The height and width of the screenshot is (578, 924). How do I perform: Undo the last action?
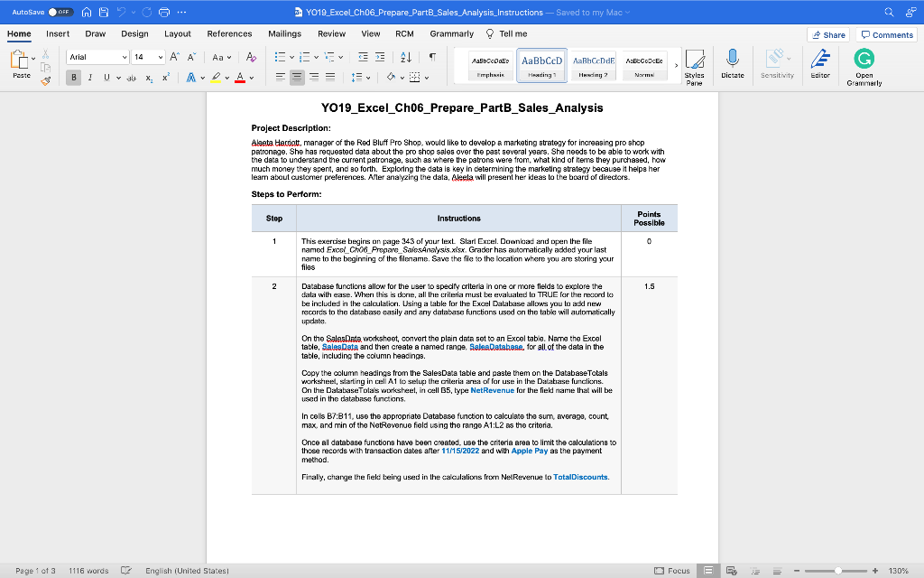coord(122,12)
